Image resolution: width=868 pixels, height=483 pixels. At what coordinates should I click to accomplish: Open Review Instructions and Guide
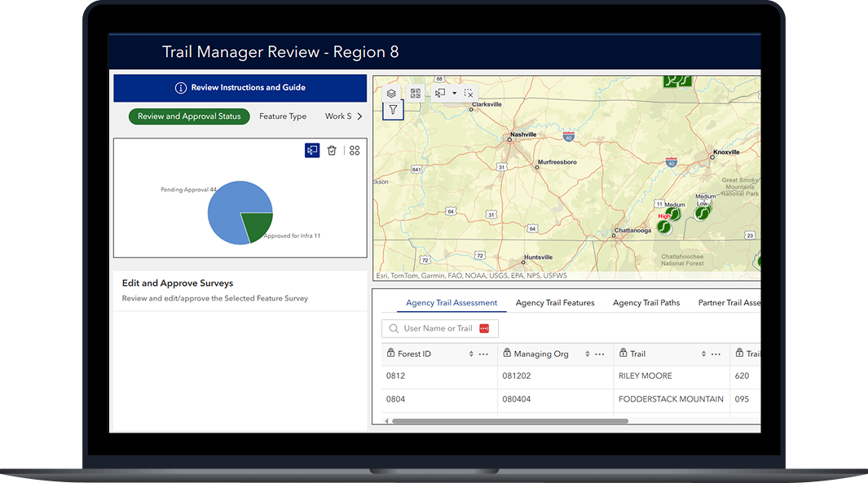(240, 87)
